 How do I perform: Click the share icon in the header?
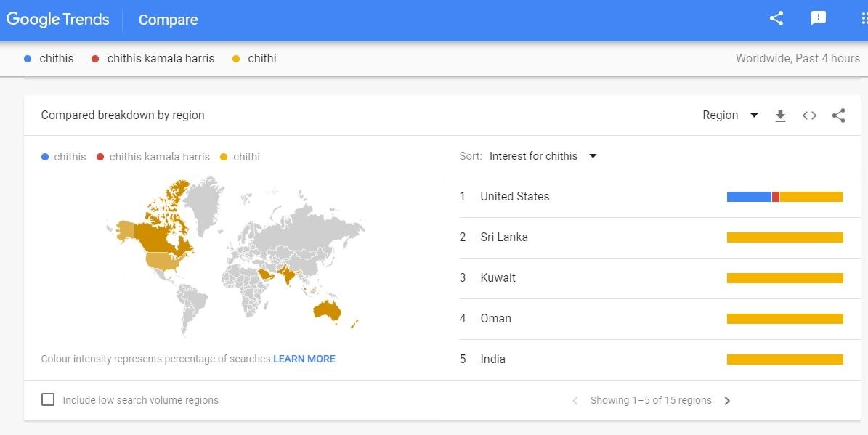pos(776,19)
